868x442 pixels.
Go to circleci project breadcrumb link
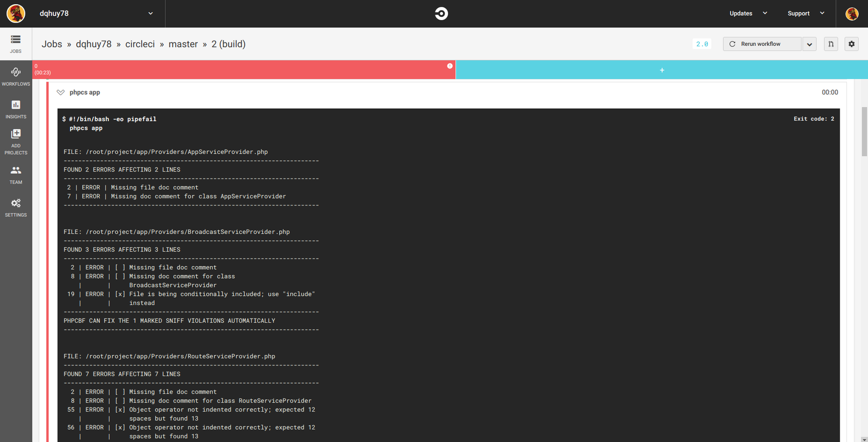(140, 44)
